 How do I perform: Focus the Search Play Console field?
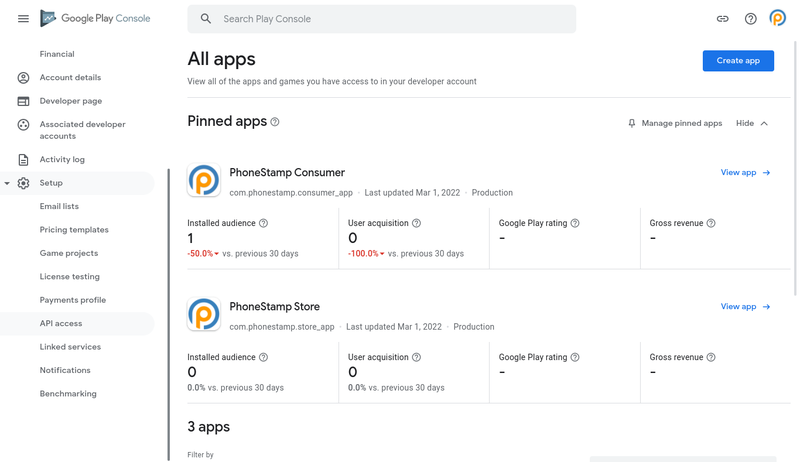point(382,19)
